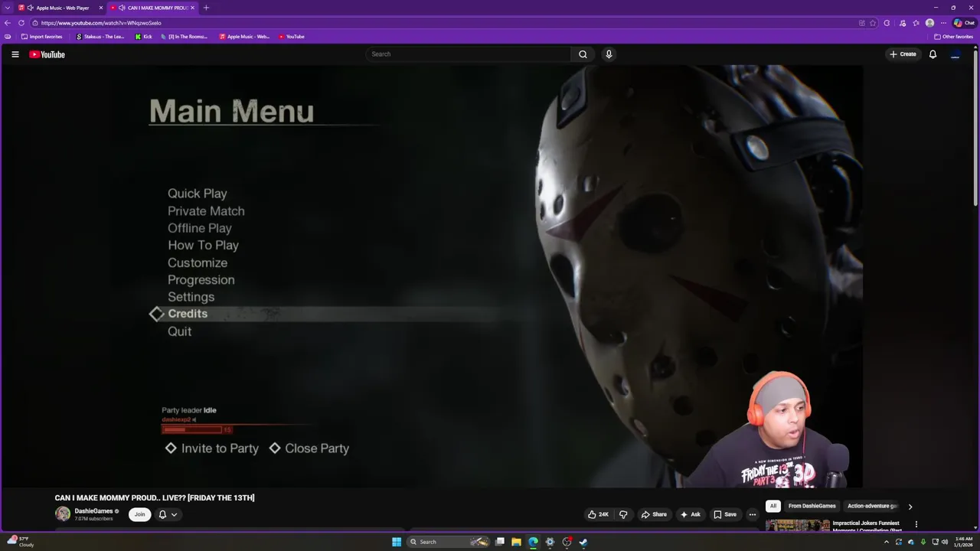Join the DashieGames channel membership
The image size is (980, 551).
(x=139, y=514)
